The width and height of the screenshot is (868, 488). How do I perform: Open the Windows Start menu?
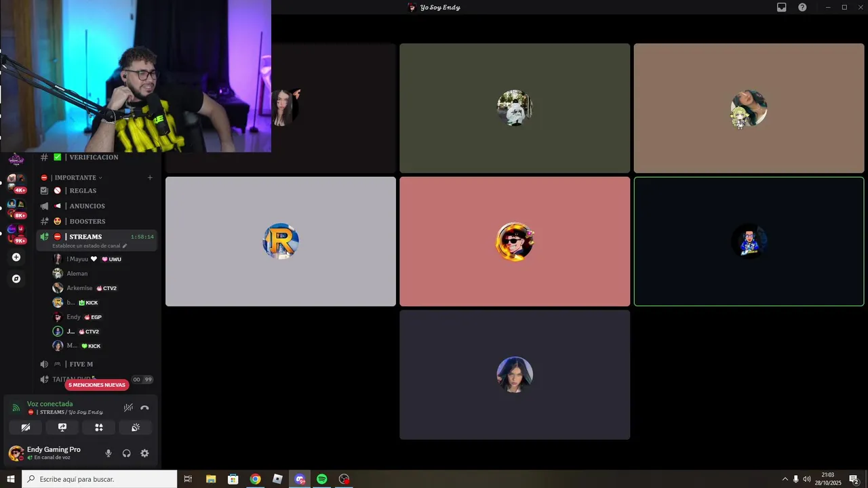click(x=11, y=479)
